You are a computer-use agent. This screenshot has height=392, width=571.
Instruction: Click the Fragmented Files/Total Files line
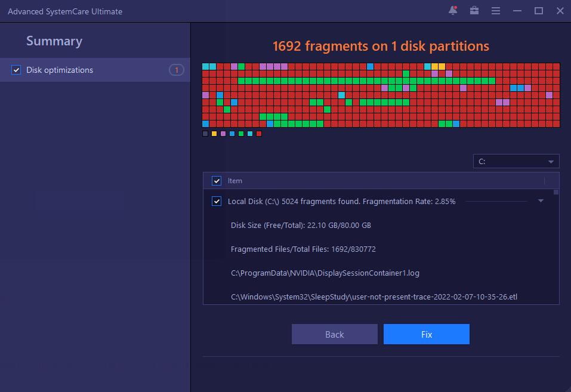click(x=303, y=249)
